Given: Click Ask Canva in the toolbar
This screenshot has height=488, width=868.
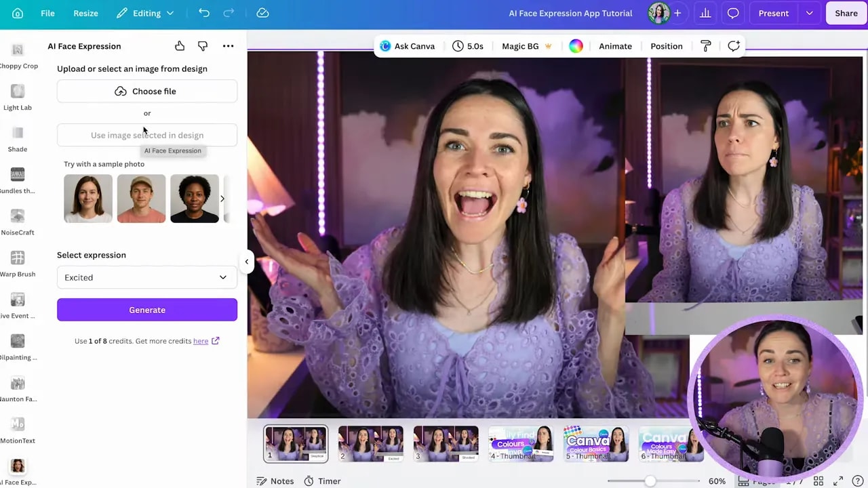Looking at the screenshot, I should tap(407, 46).
